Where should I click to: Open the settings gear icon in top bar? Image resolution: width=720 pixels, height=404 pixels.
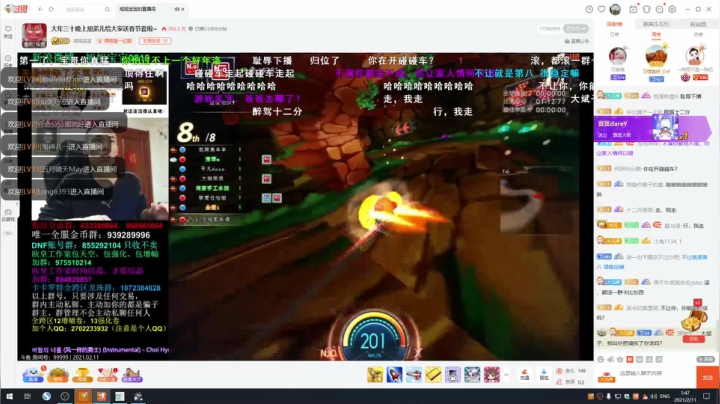pos(672,9)
